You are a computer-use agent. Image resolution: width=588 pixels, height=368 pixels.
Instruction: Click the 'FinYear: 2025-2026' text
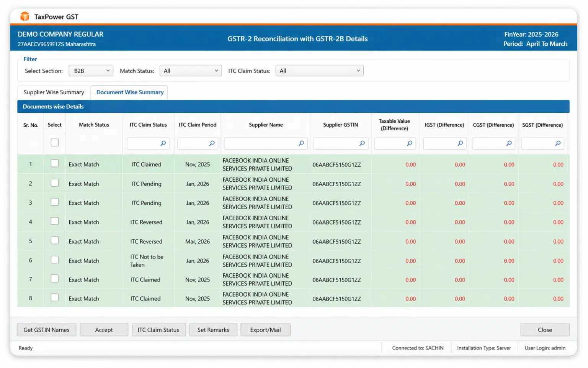[531, 34]
